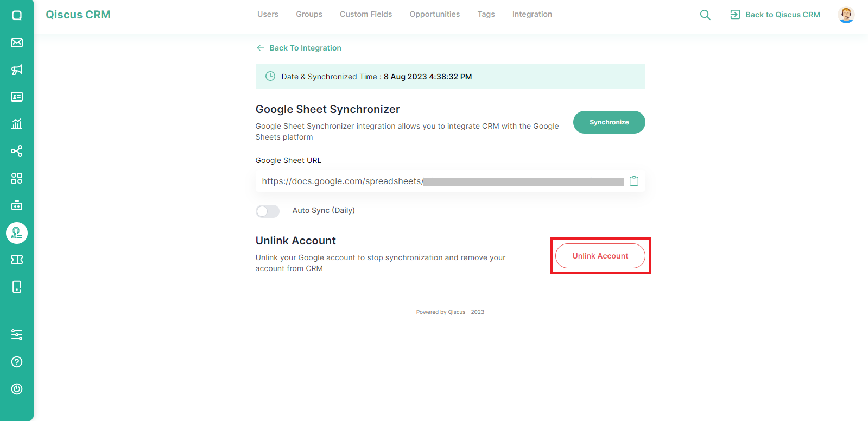Open the megaphone broadcast icon in sidebar
The image size is (868, 421).
[17, 70]
